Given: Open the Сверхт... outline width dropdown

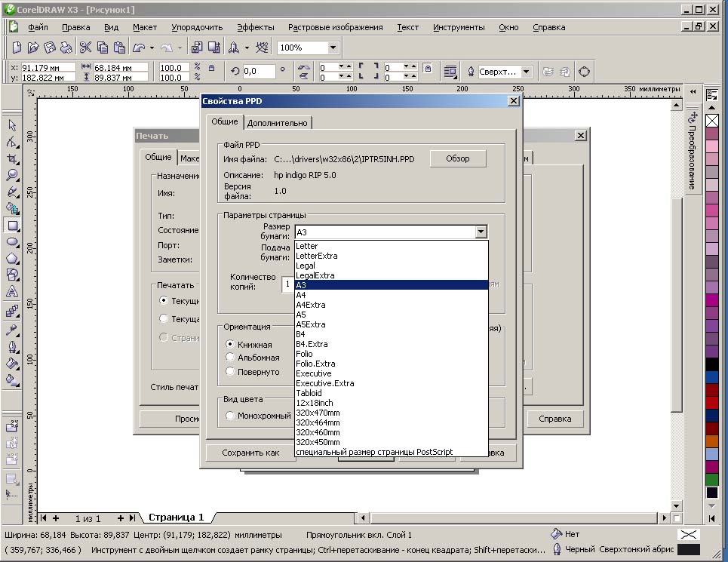Looking at the screenshot, I should tap(526, 72).
